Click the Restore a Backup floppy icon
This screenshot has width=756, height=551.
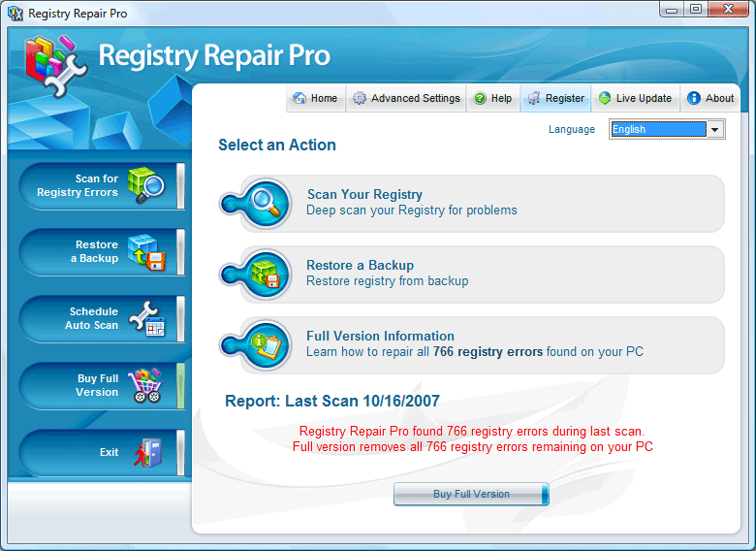[265, 274]
